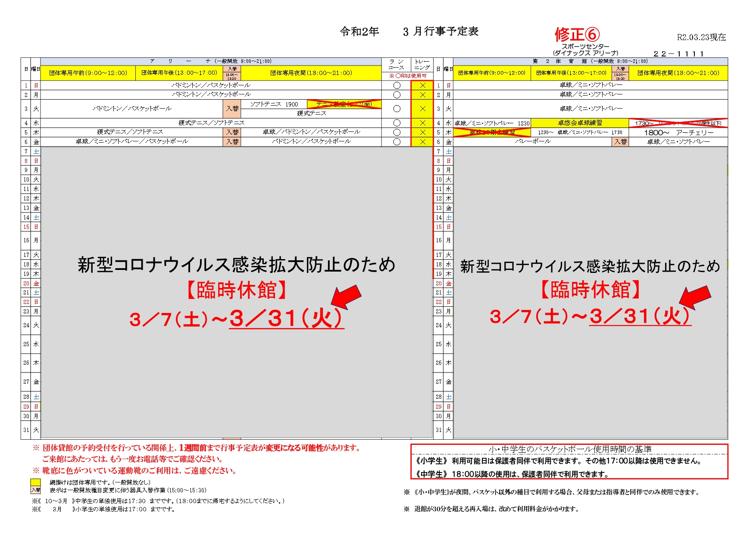The width and height of the screenshot is (756, 535).
Task: Click the アリーナ 一般開放 9:00~21:00 header
Action: coord(211,61)
